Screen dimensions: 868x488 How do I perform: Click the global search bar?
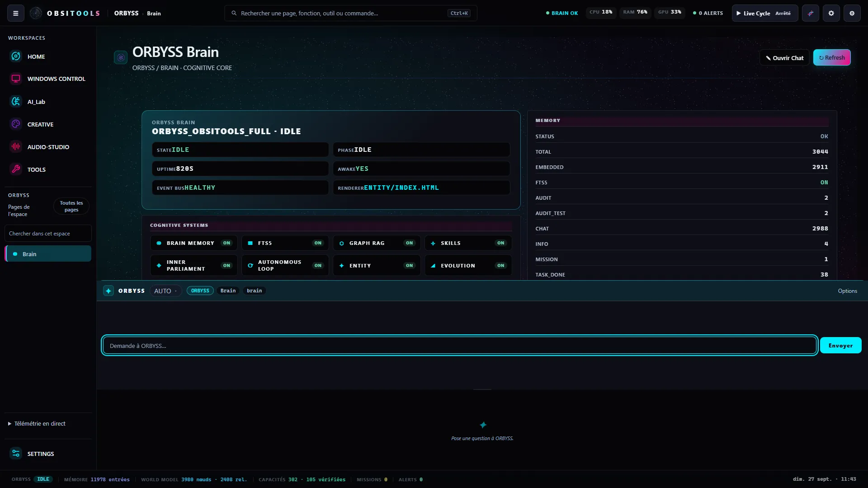[x=350, y=13]
